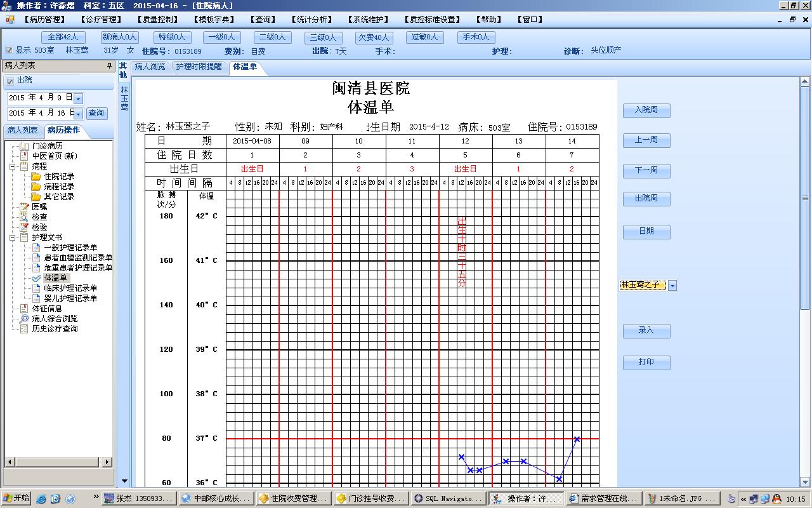Click the 检查 magnifier icon
Image resolution: width=812 pixels, height=508 pixels.
click(x=25, y=217)
